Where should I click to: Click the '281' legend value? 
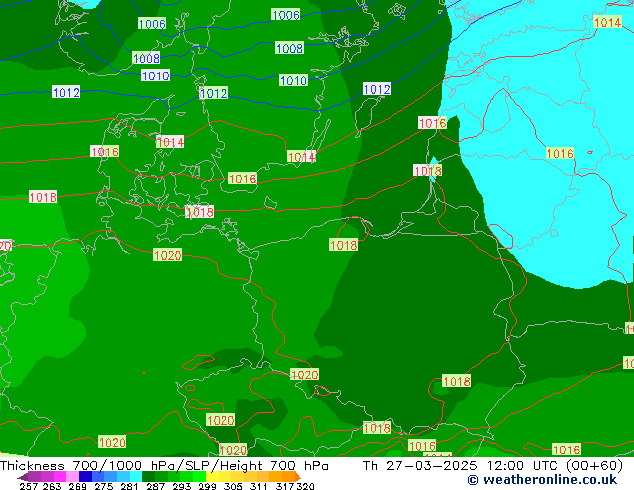click(129, 486)
